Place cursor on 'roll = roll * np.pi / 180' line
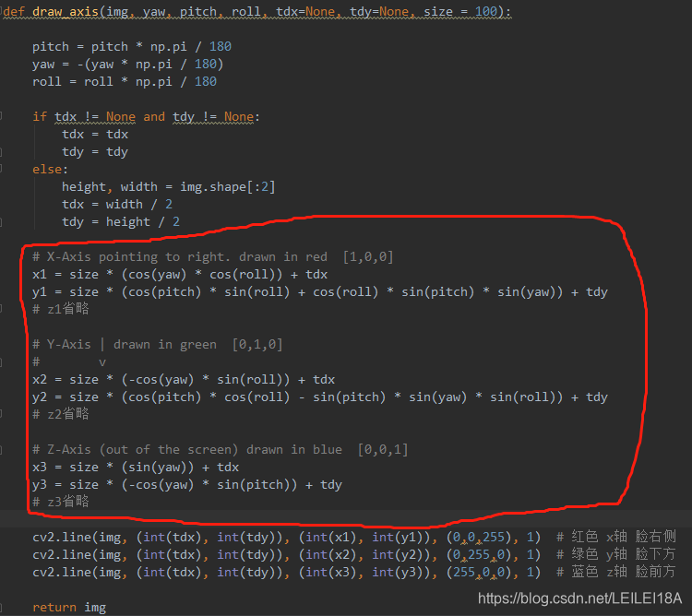Screen dimensions: 692x616 [x=125, y=82]
